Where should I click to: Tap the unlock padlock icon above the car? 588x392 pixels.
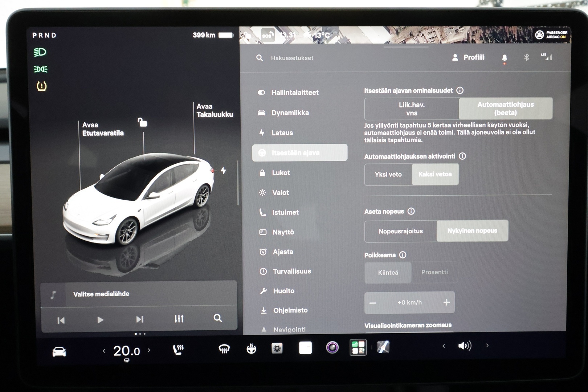[142, 122]
